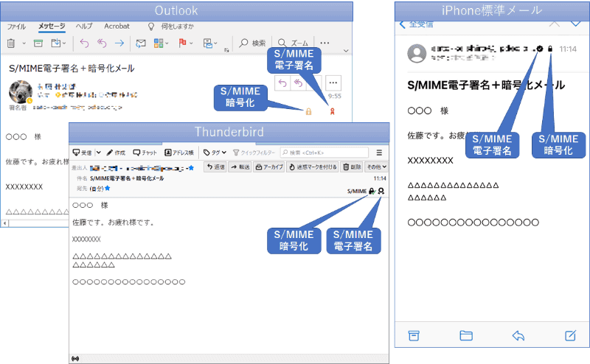590x364 pixels.
Task: Click 転送 forward button in Thunderbird
Action: [x=240, y=167]
